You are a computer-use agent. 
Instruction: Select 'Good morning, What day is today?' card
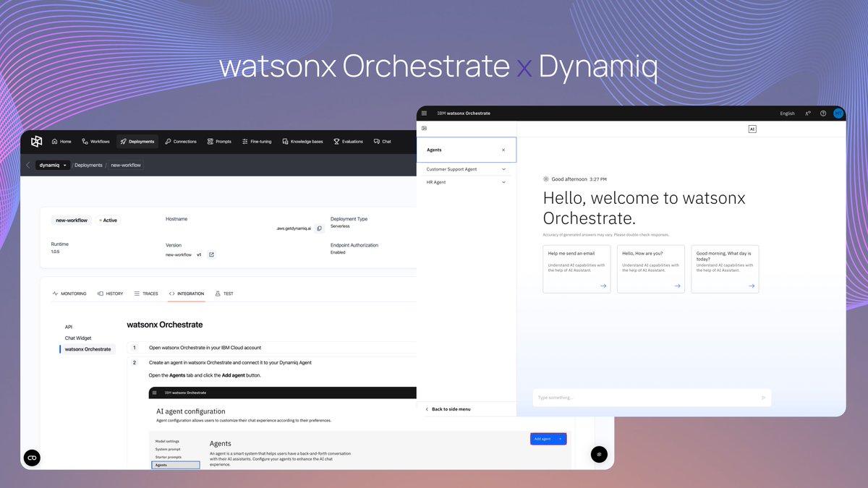725,269
